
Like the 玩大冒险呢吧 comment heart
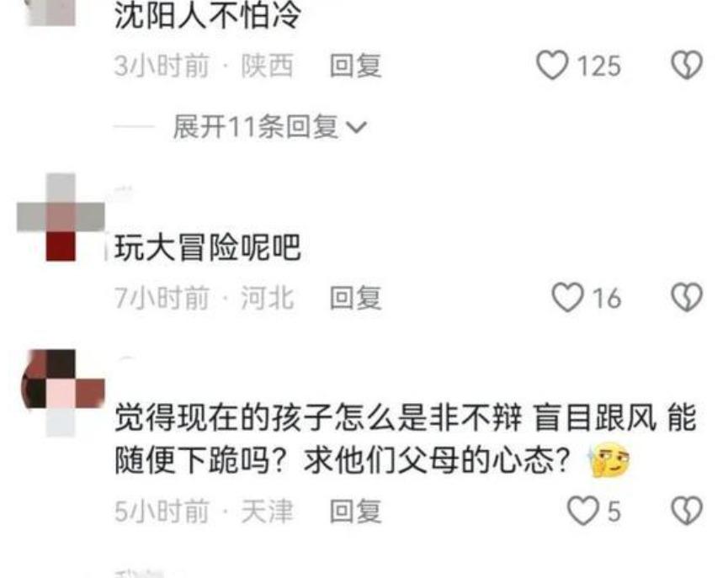567,297
